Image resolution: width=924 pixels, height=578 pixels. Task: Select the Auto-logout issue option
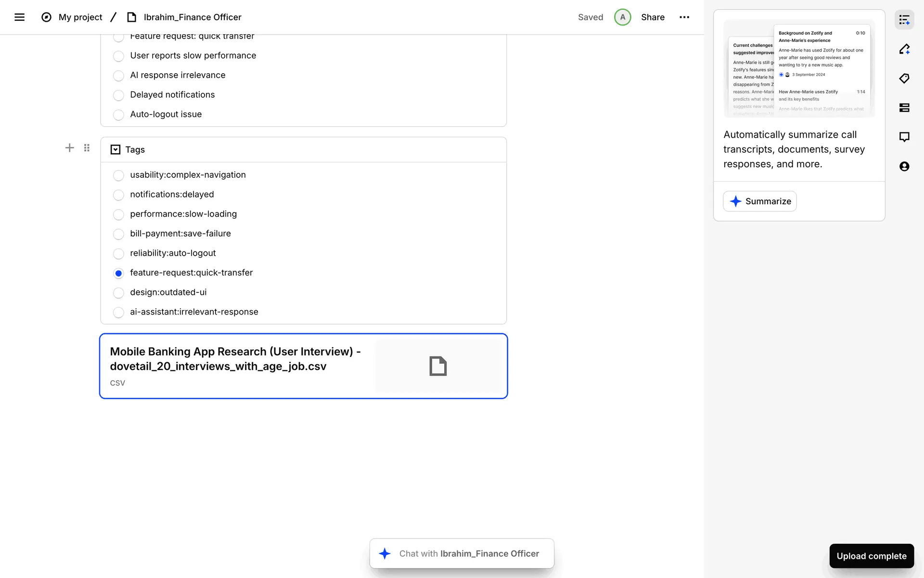118,115
